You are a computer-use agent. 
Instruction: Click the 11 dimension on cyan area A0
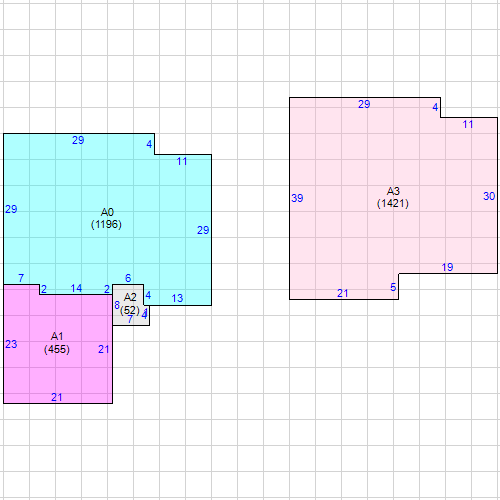[x=182, y=161]
